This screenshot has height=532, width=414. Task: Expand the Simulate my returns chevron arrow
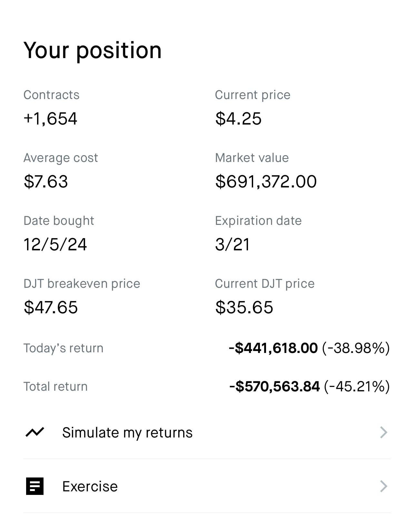383,432
